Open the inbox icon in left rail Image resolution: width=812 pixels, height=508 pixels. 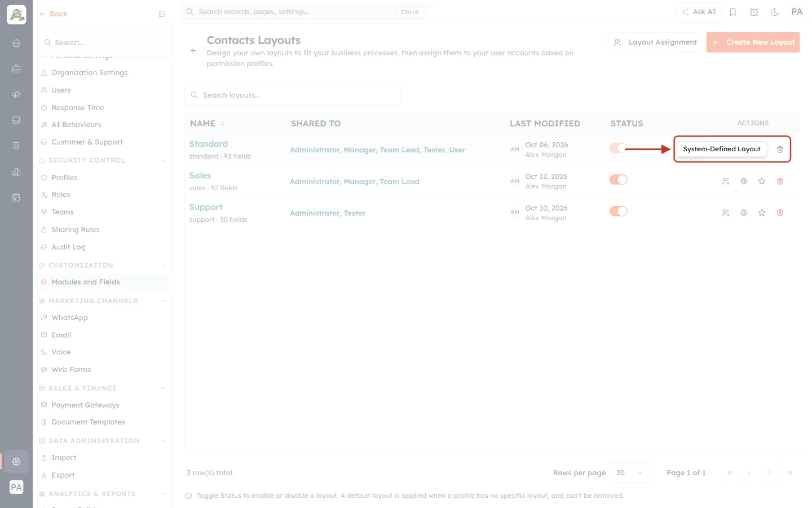[16, 120]
